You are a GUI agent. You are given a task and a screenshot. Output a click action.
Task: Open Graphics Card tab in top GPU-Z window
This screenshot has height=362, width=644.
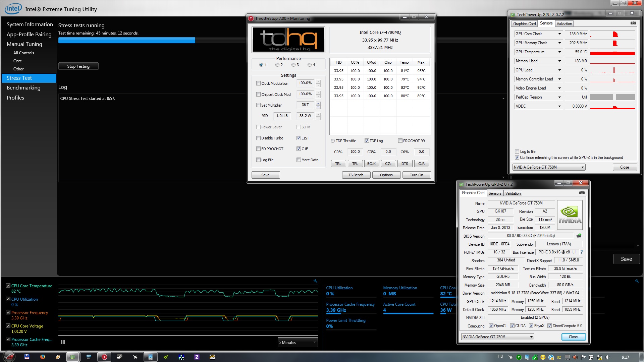pyautogui.click(x=524, y=24)
